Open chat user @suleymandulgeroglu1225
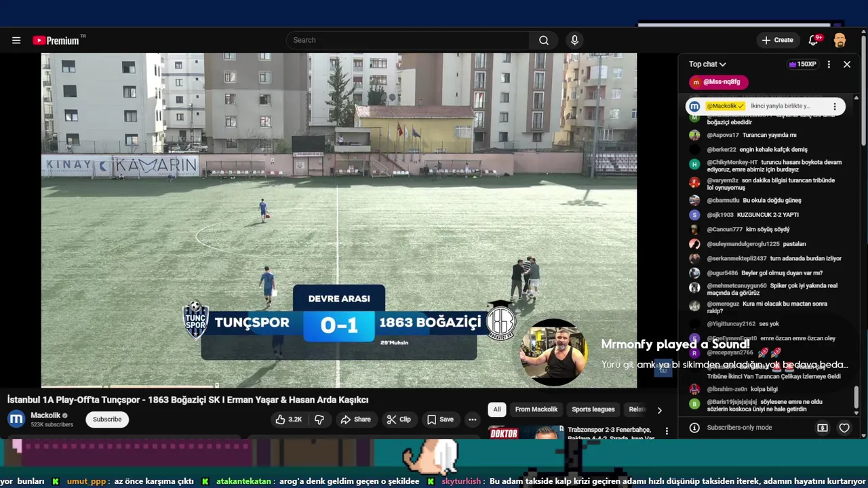 click(743, 244)
